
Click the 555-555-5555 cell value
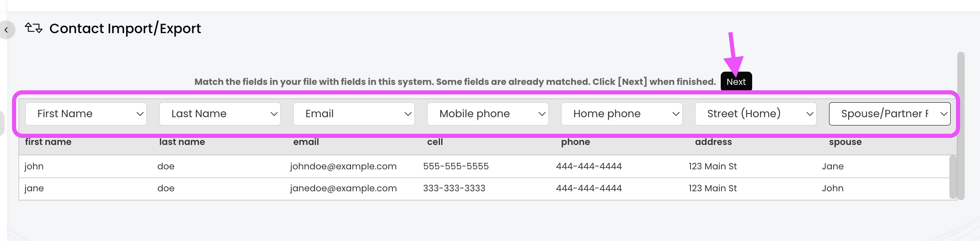pyautogui.click(x=456, y=166)
